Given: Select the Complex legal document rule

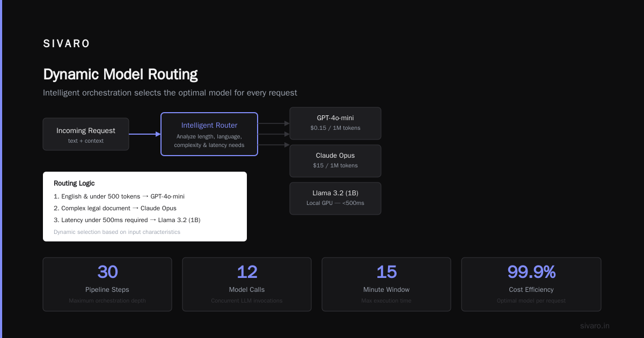Looking at the screenshot, I should [x=115, y=208].
